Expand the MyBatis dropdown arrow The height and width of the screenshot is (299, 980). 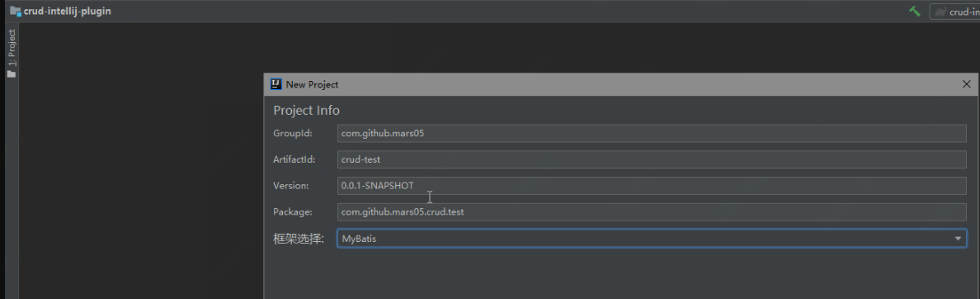(958, 239)
